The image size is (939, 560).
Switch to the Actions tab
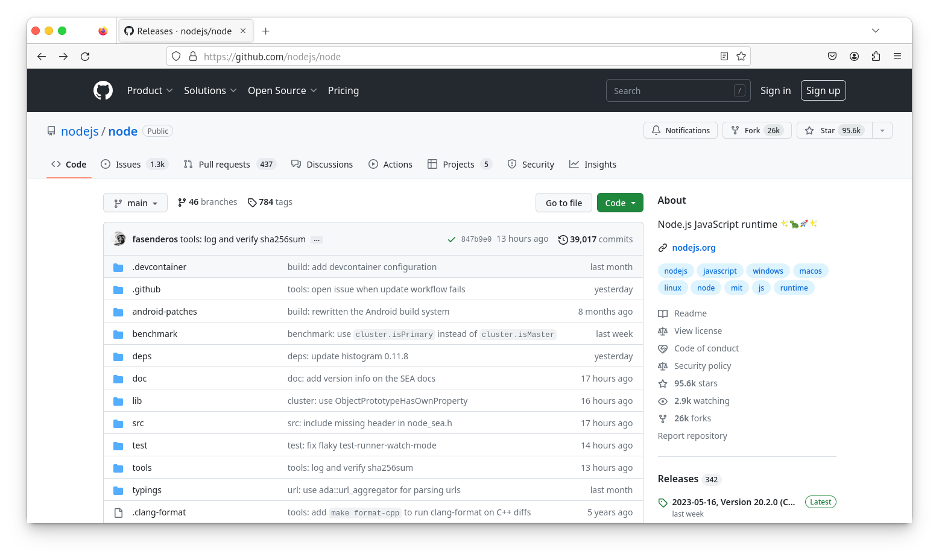[390, 165]
